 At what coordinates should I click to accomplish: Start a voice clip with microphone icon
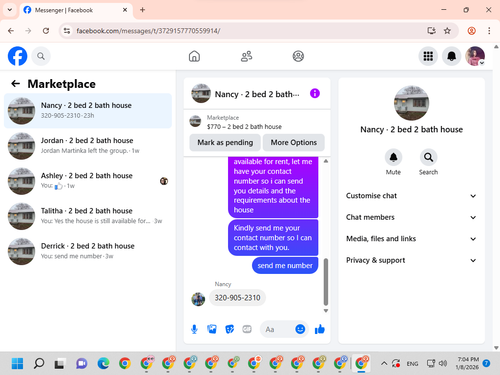point(194,329)
